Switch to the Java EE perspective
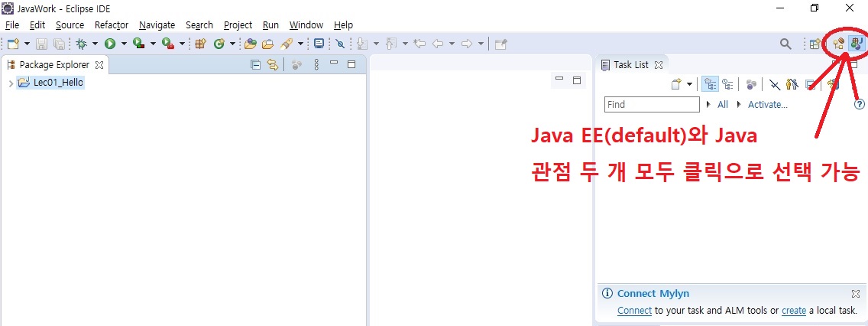Image resolution: width=868 pixels, height=326 pixels. pyautogui.click(x=838, y=44)
